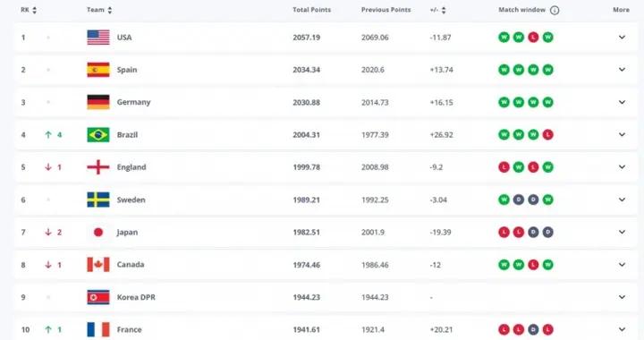
Task: Expand the USA row chevron
Action: (622, 38)
